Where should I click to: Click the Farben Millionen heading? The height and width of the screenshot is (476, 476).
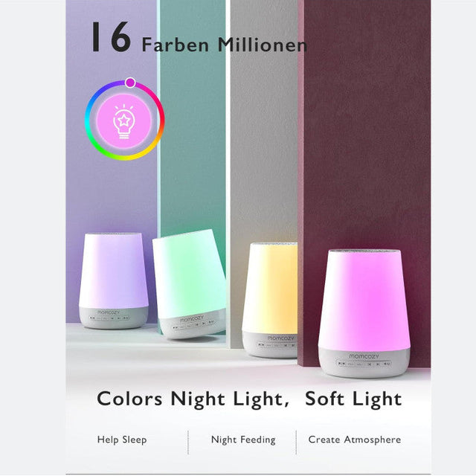click(225, 45)
